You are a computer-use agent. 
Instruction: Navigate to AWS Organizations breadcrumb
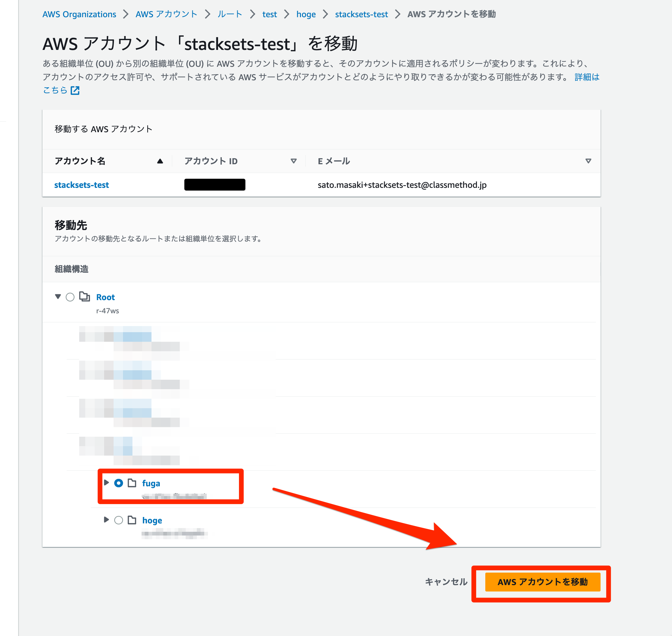[x=79, y=14]
